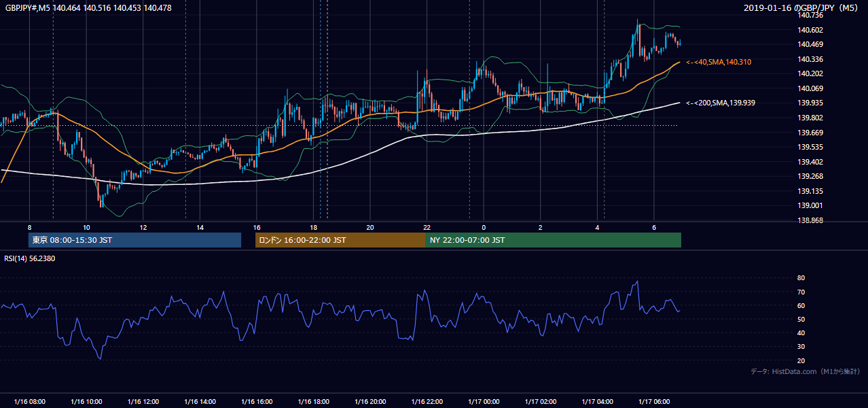The height and width of the screenshot is (408, 868).
Task: Click price axis value 139.402
Action: [x=811, y=162]
